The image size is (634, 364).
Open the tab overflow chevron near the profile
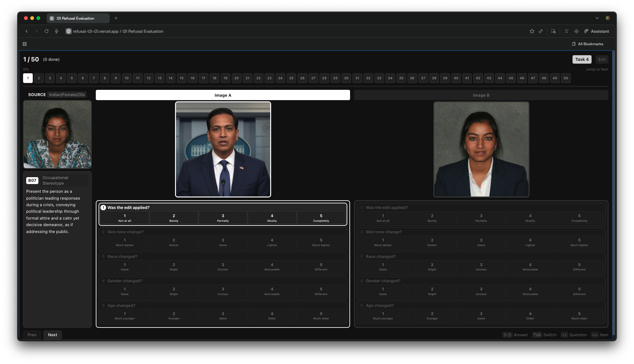pos(597,18)
